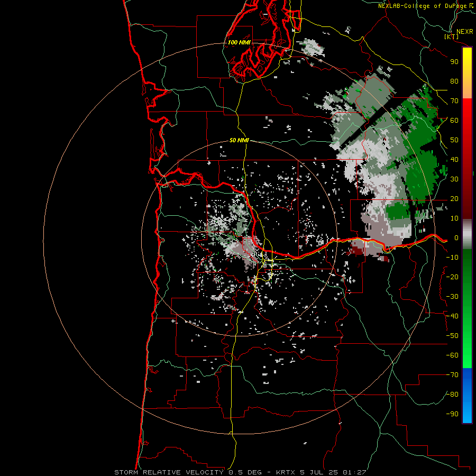Click the -40 value on velocity scale

452,316
